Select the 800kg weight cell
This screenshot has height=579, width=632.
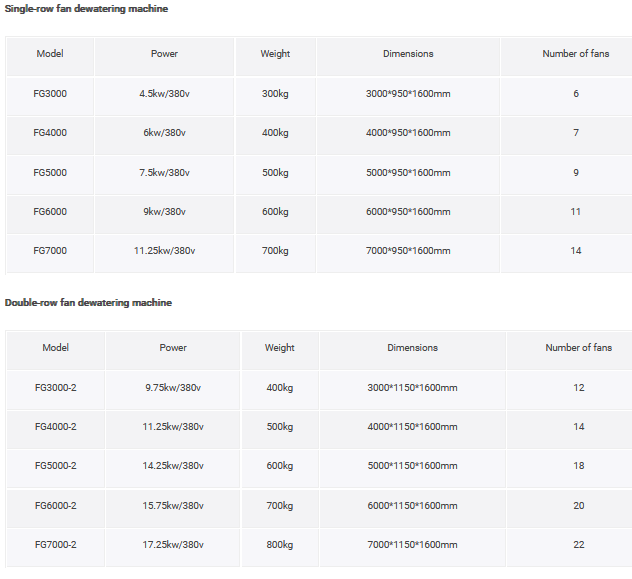click(279, 545)
